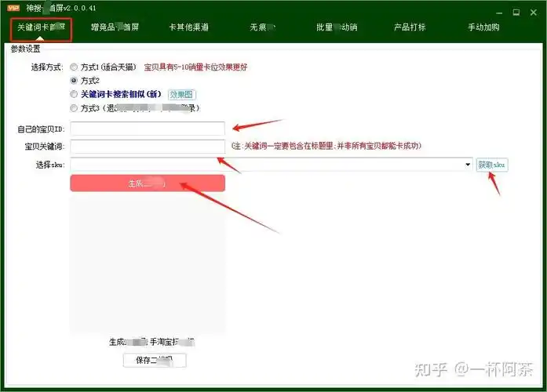Screen dimensions: 547x392
Task: Click the red hint 宝贝具有5-10销量卡位效果更好
Action: [x=195, y=67]
